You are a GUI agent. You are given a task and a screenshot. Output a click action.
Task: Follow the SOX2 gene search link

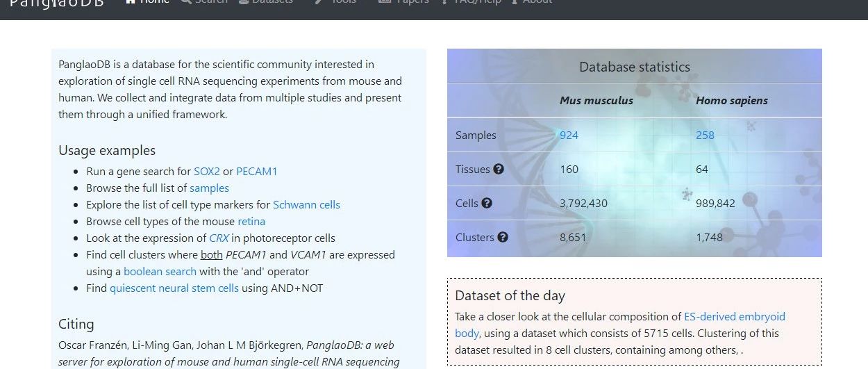pyautogui.click(x=207, y=171)
